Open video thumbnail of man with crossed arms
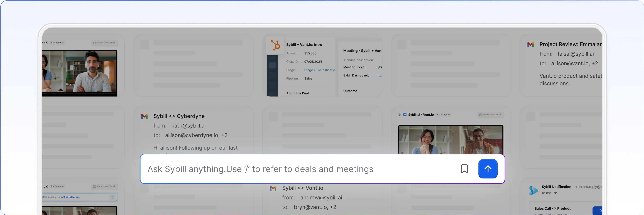 pyautogui.click(x=91, y=72)
